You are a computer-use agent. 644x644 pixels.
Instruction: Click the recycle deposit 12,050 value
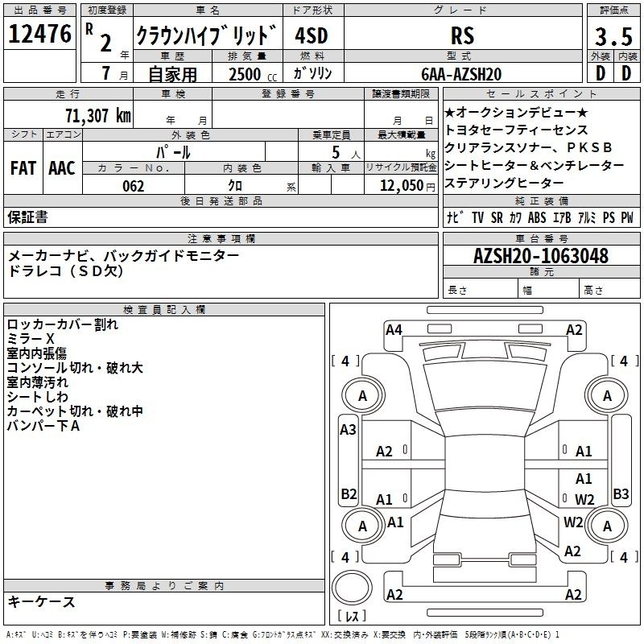[x=401, y=186]
